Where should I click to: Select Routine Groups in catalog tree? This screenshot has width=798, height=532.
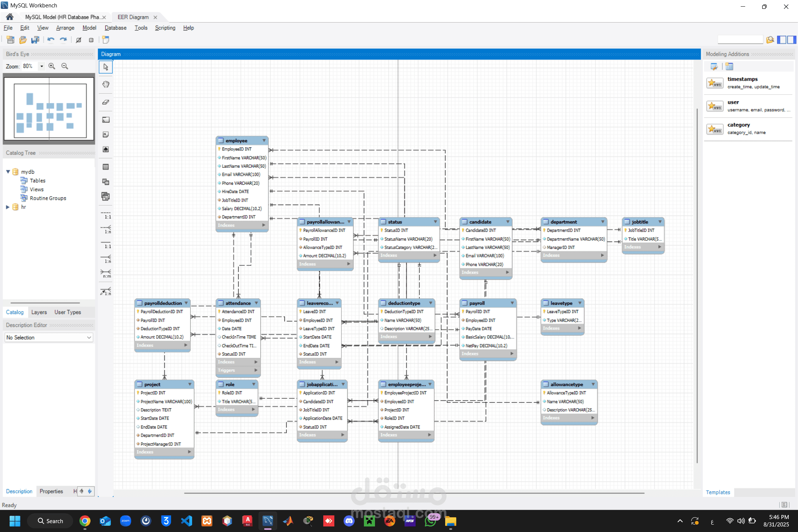[x=48, y=198]
